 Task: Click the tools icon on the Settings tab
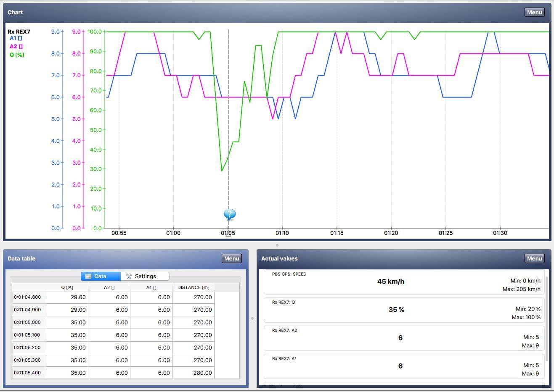tap(129, 276)
